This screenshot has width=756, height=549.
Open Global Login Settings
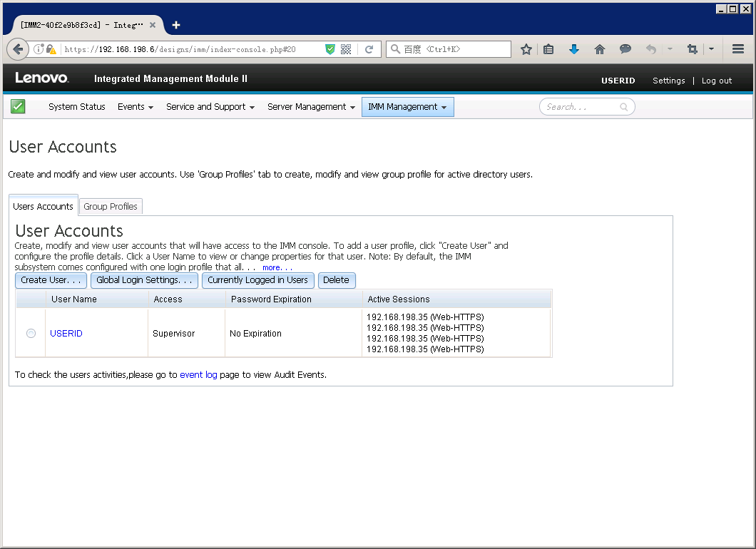(144, 280)
